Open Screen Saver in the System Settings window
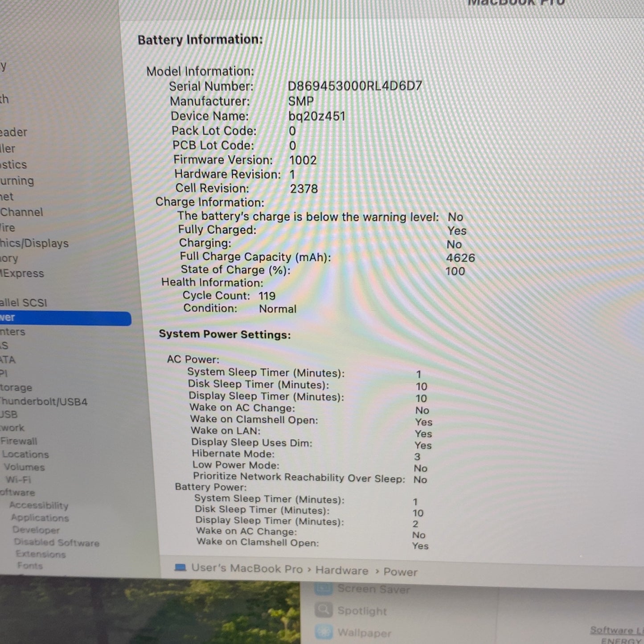Viewport: 644px width, 644px height. point(373,589)
